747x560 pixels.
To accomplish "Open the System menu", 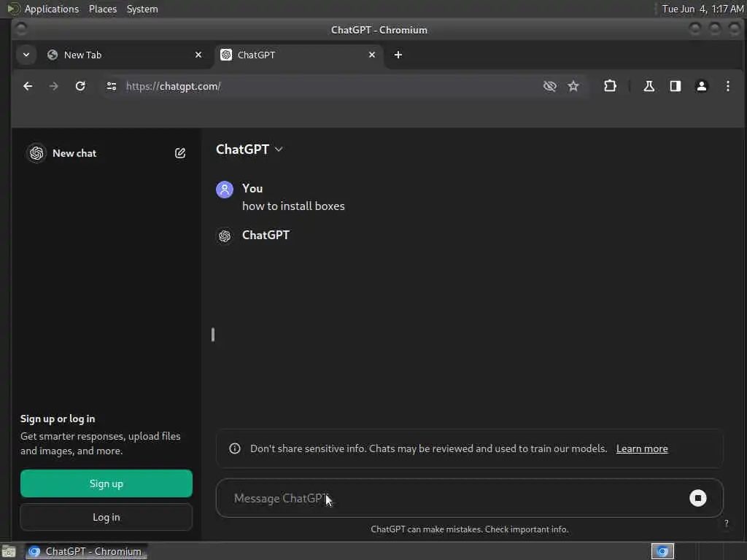I will [x=142, y=9].
